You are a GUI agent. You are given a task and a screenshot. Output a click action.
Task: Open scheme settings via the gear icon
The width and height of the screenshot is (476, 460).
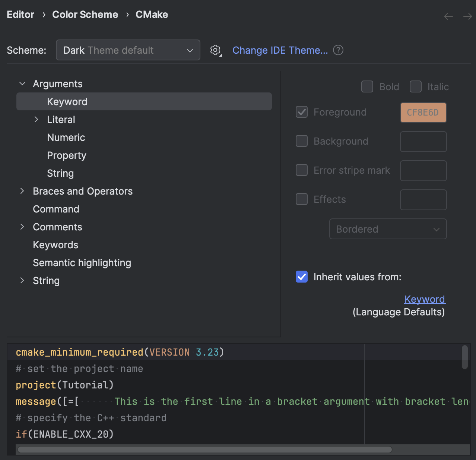[x=215, y=50]
